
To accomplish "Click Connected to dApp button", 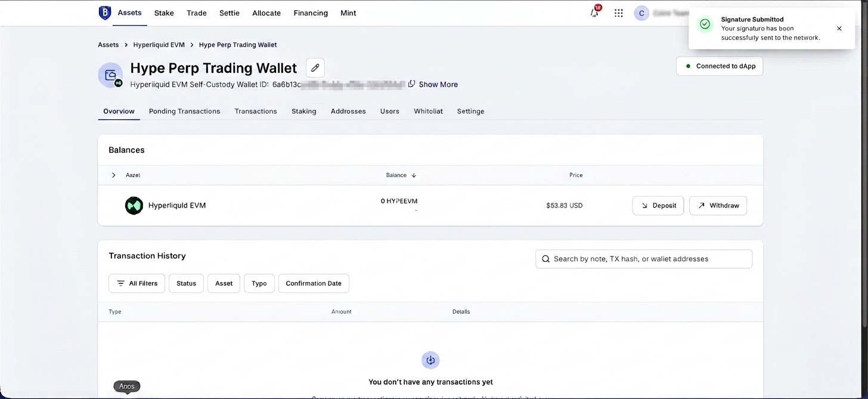I will pyautogui.click(x=720, y=66).
